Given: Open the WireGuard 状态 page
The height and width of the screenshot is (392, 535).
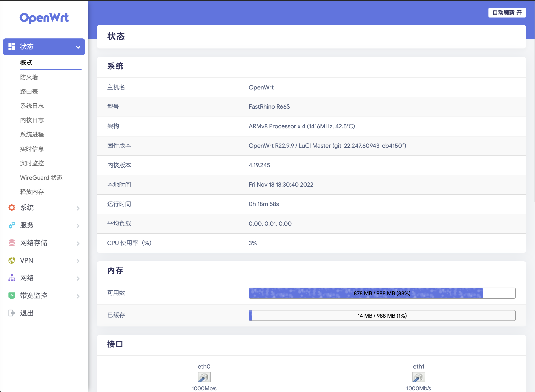Looking at the screenshot, I should point(41,177).
